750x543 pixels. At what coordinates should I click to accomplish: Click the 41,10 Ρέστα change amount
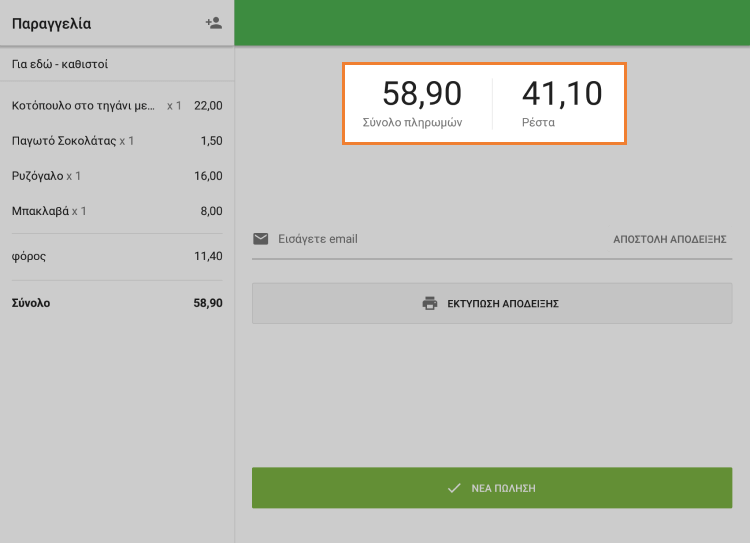(562, 93)
